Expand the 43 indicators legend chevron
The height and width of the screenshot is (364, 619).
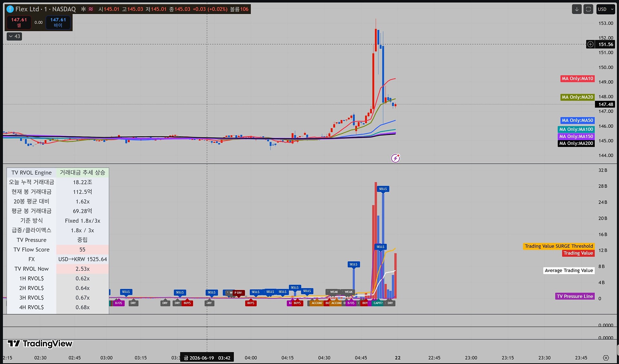(x=14, y=36)
